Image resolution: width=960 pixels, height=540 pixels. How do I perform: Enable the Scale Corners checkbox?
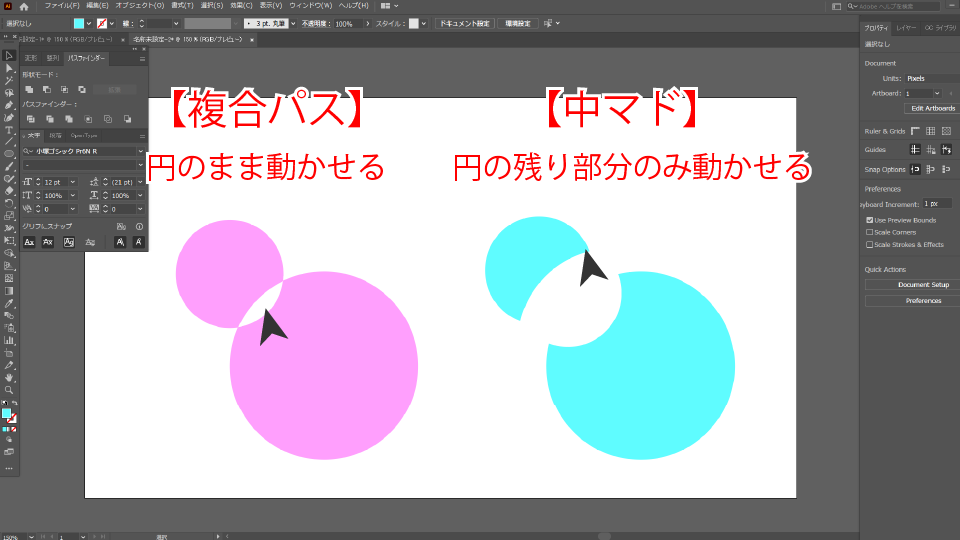pos(869,232)
